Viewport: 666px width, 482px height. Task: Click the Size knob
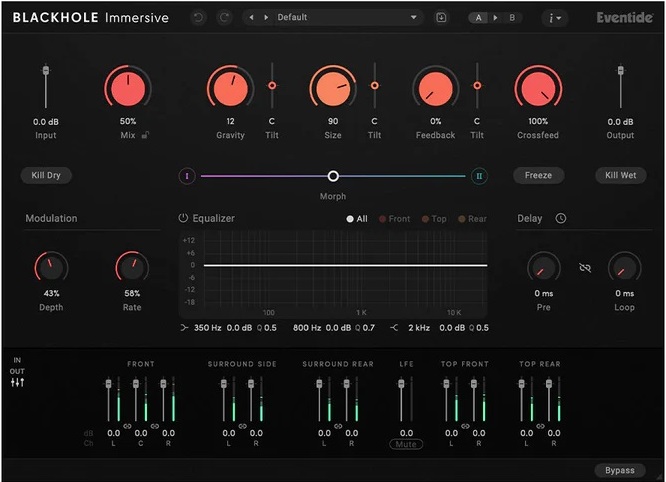[x=333, y=88]
